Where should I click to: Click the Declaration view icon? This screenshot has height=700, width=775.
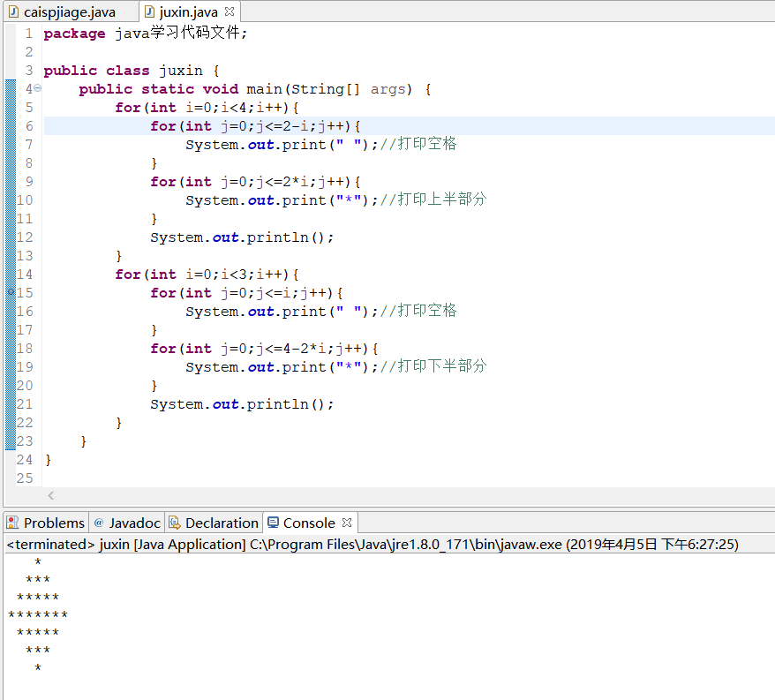tap(175, 523)
